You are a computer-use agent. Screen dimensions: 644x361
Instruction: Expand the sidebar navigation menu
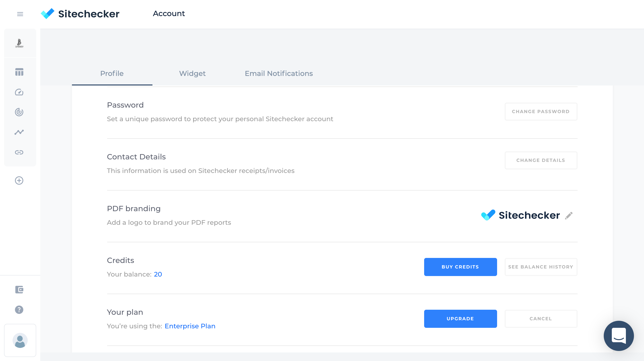coord(20,14)
